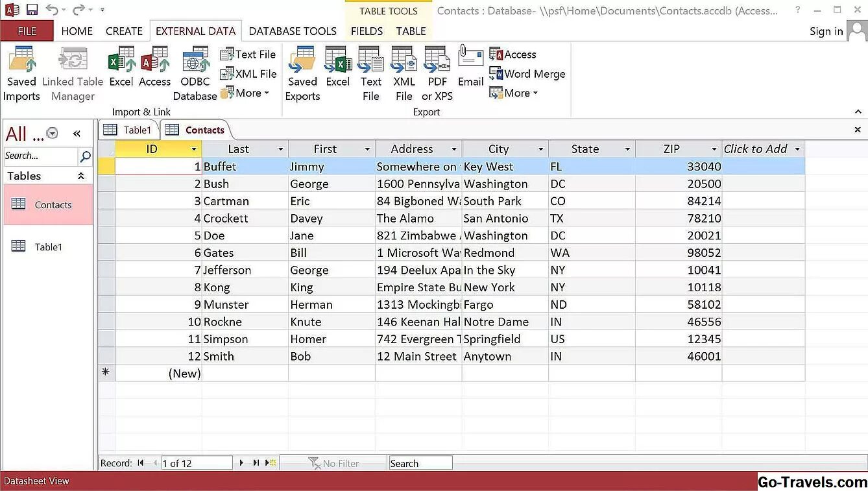Viewport: 868px width, 491px height.
Task: Click navigation pane Search box
Action: point(41,156)
